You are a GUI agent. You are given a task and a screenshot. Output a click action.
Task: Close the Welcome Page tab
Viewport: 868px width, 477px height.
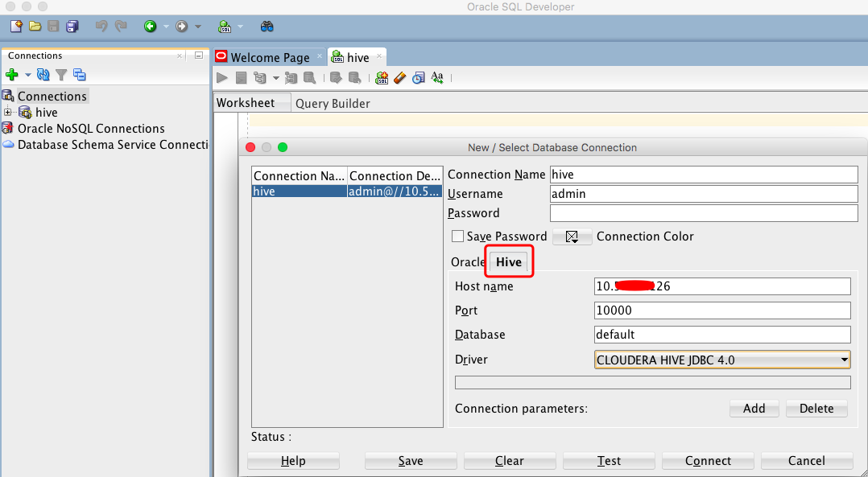(x=320, y=56)
